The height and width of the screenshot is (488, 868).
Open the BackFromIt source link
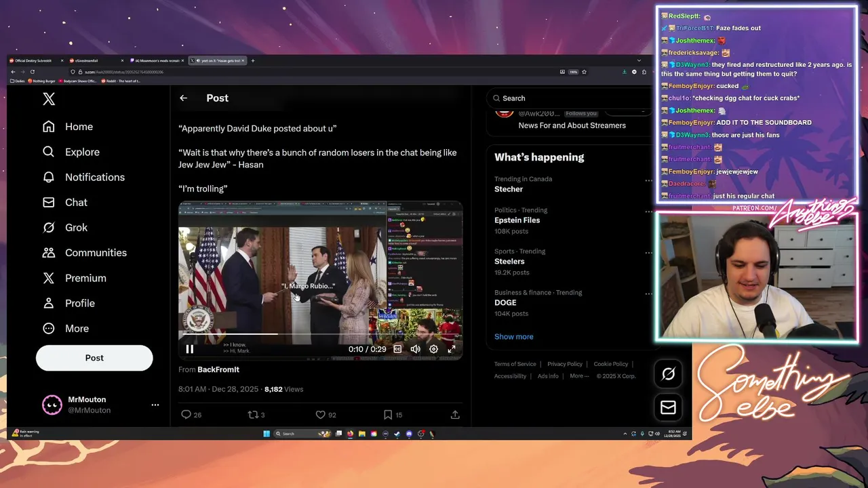[x=218, y=369]
